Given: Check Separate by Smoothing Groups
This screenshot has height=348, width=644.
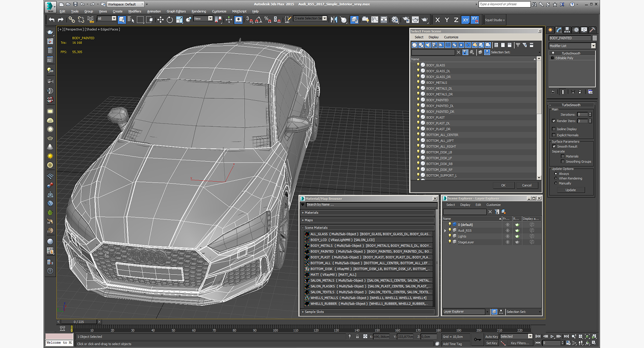Looking at the screenshot, I should [x=563, y=161].
